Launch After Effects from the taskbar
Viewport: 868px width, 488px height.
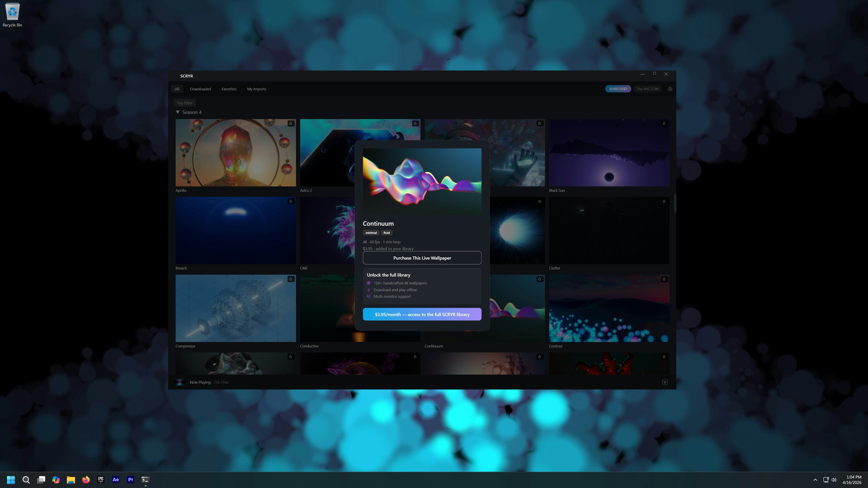click(x=116, y=480)
